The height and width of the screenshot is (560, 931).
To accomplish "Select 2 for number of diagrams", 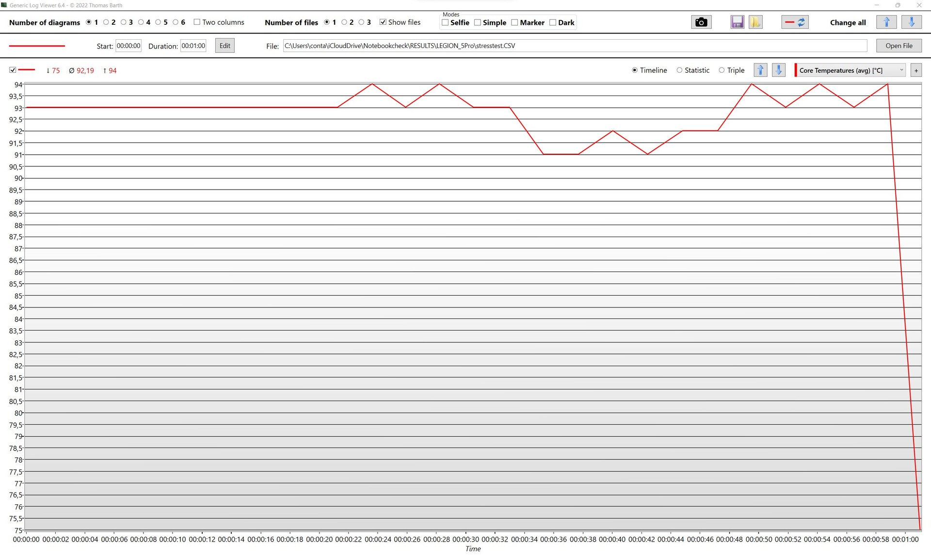I will (106, 22).
